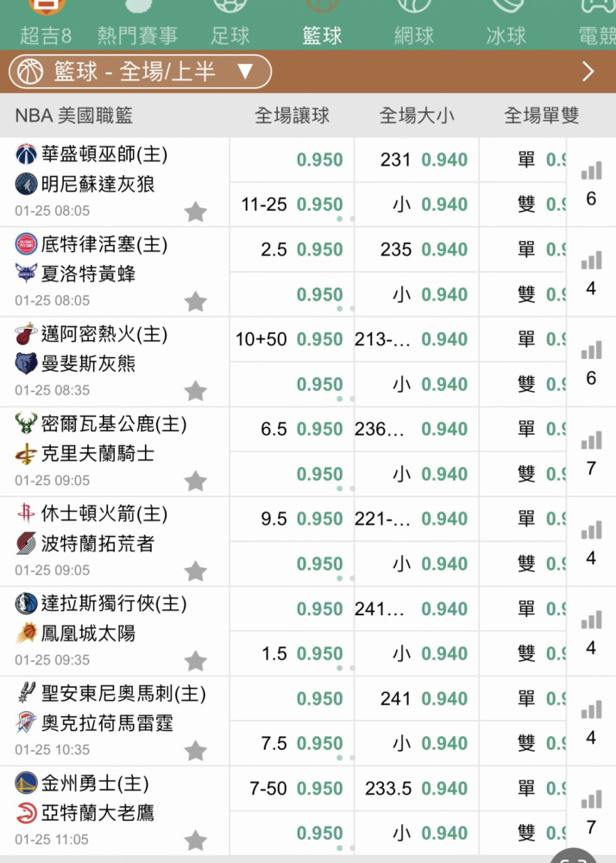616x863 pixels.
Task: Open stats bar icon for 密爾瓦基公鹿 game
Action: pos(591,440)
